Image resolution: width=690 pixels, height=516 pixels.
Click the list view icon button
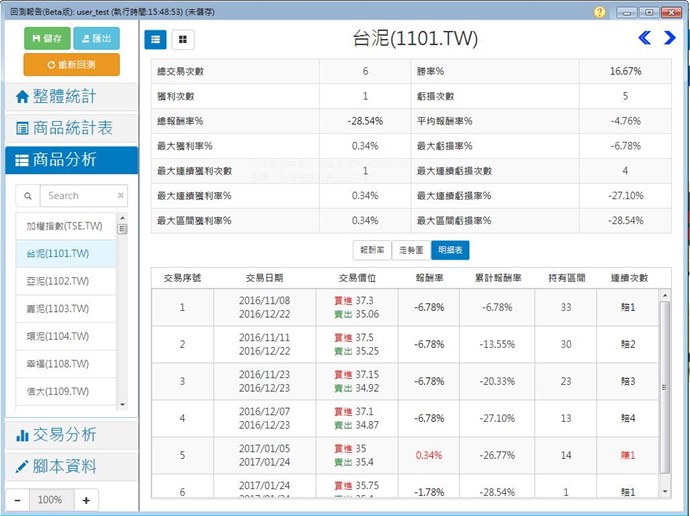coord(156,39)
